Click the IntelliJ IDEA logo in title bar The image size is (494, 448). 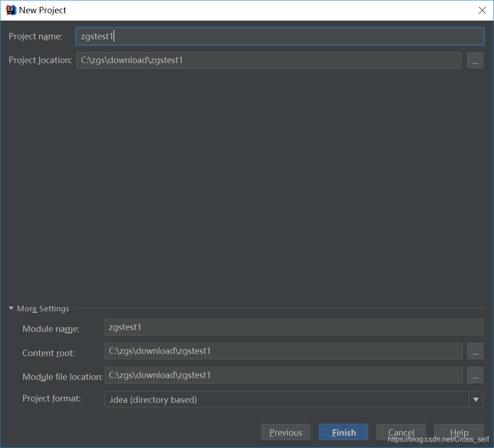[x=11, y=11]
